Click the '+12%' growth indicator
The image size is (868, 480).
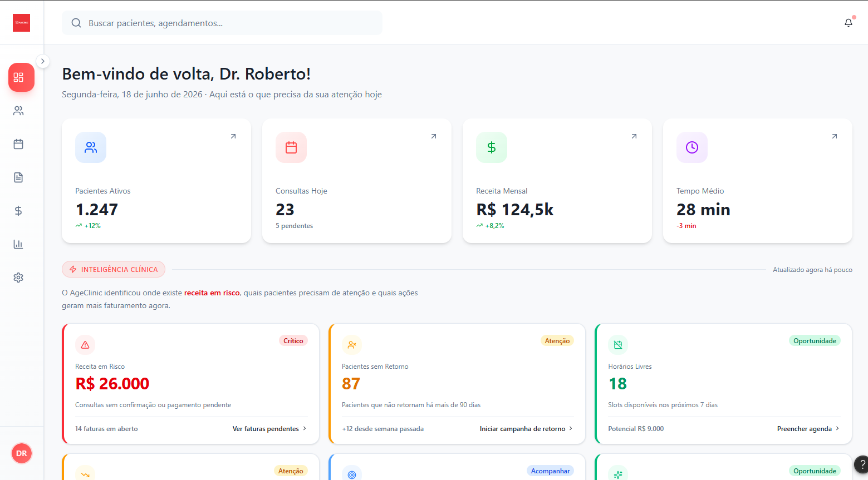[x=89, y=226]
